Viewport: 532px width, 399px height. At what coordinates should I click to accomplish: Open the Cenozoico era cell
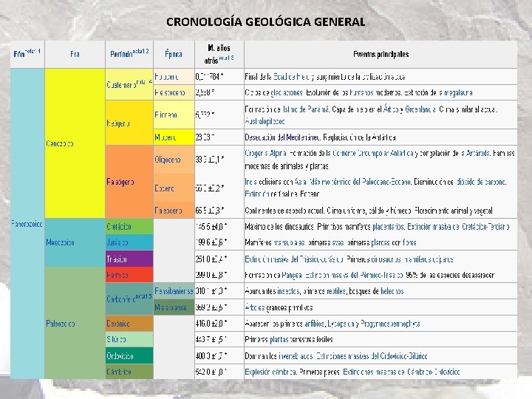[75, 143]
